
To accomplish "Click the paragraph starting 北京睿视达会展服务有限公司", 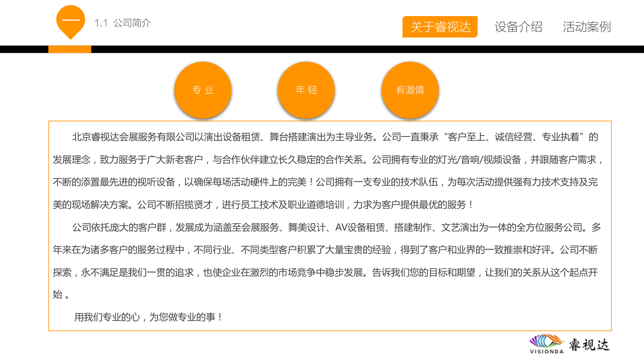I will [327, 171].
